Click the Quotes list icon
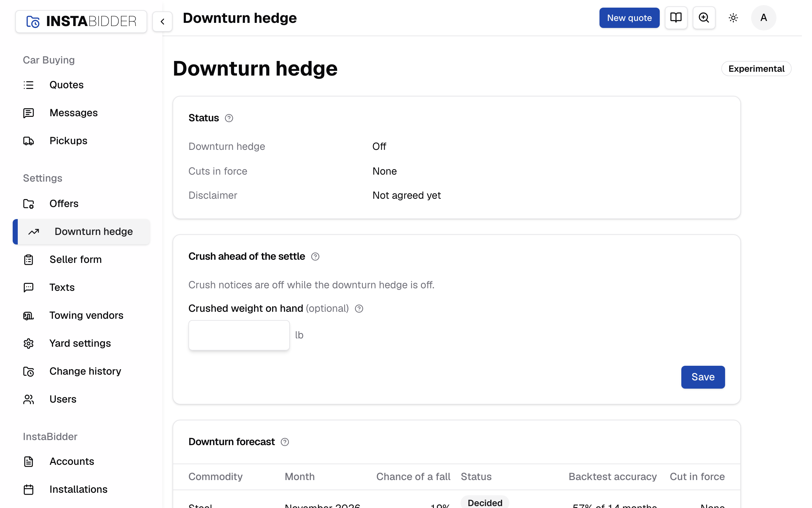This screenshot has width=812, height=508. [x=29, y=85]
